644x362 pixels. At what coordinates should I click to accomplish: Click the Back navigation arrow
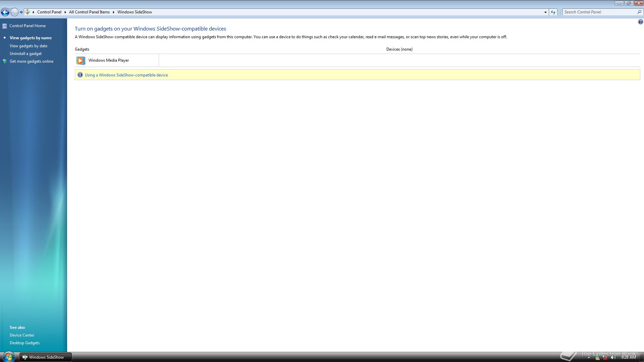5,12
